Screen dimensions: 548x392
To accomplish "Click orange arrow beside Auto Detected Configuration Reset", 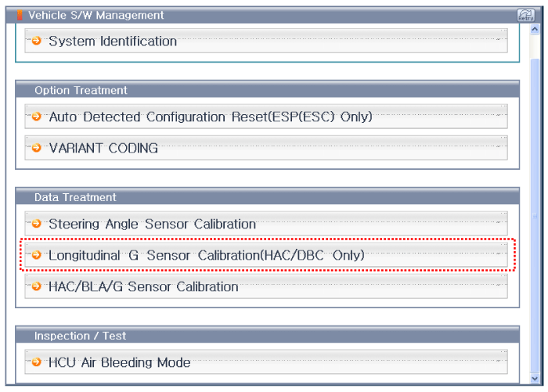I will point(37,117).
